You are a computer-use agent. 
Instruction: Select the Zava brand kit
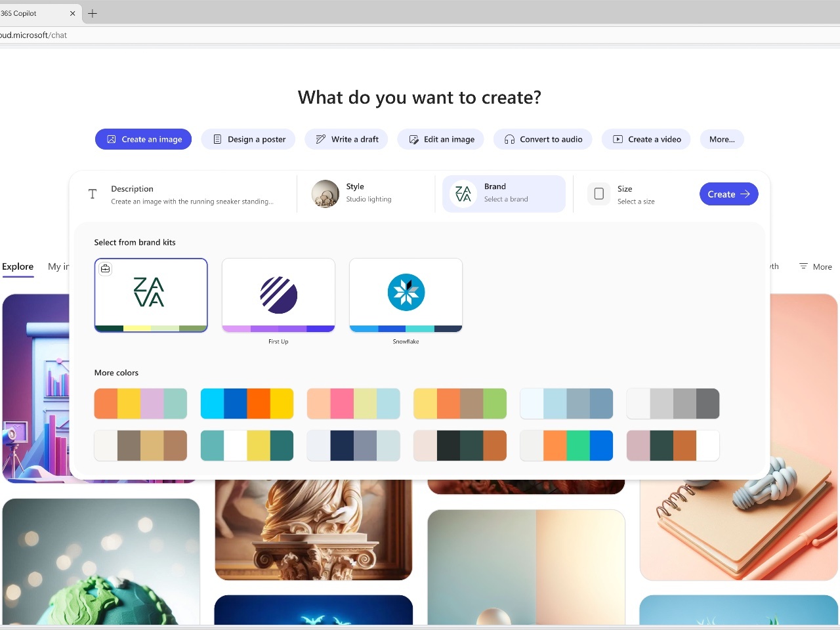pyautogui.click(x=151, y=295)
